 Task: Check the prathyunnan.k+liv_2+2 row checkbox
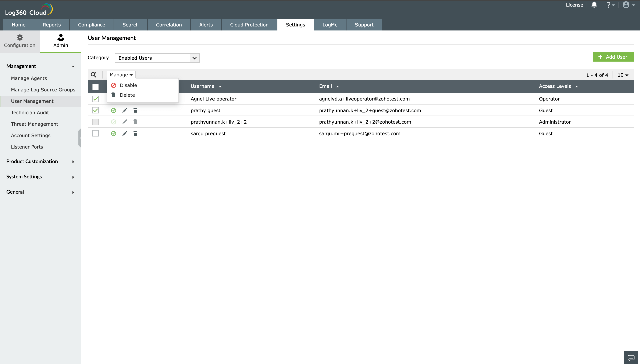pyautogui.click(x=95, y=122)
